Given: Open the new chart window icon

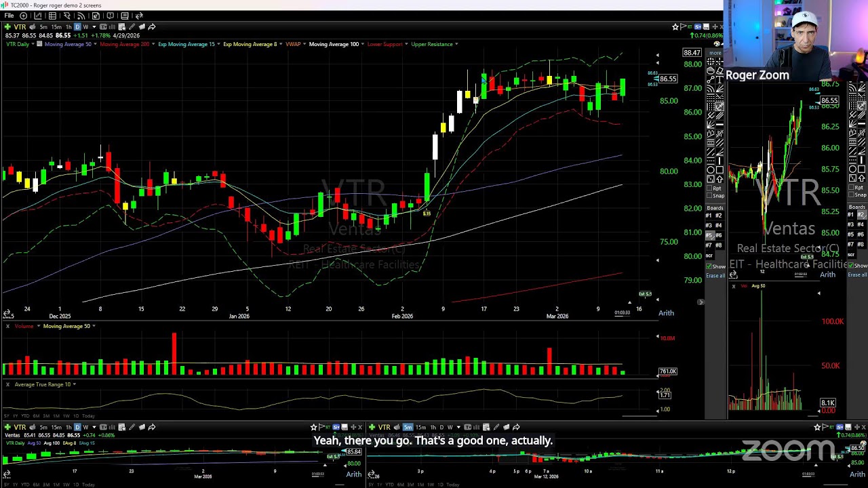Looking at the screenshot, I should click(39, 16).
